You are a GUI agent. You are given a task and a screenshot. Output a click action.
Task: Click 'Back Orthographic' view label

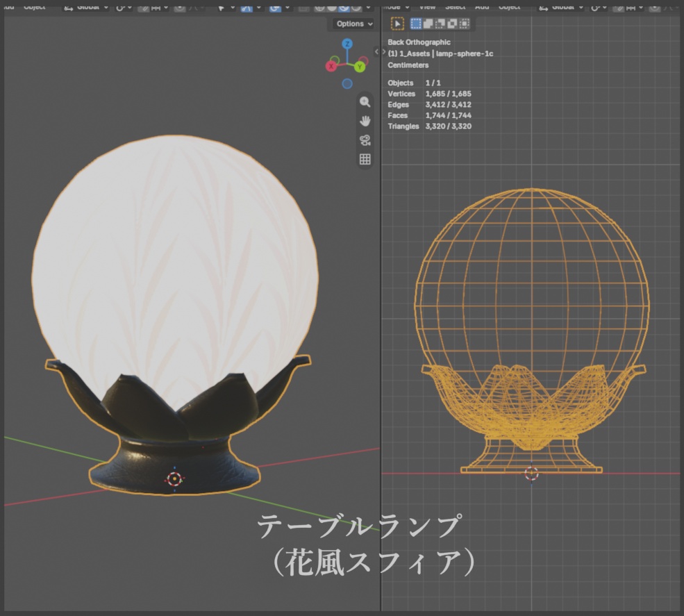419,42
